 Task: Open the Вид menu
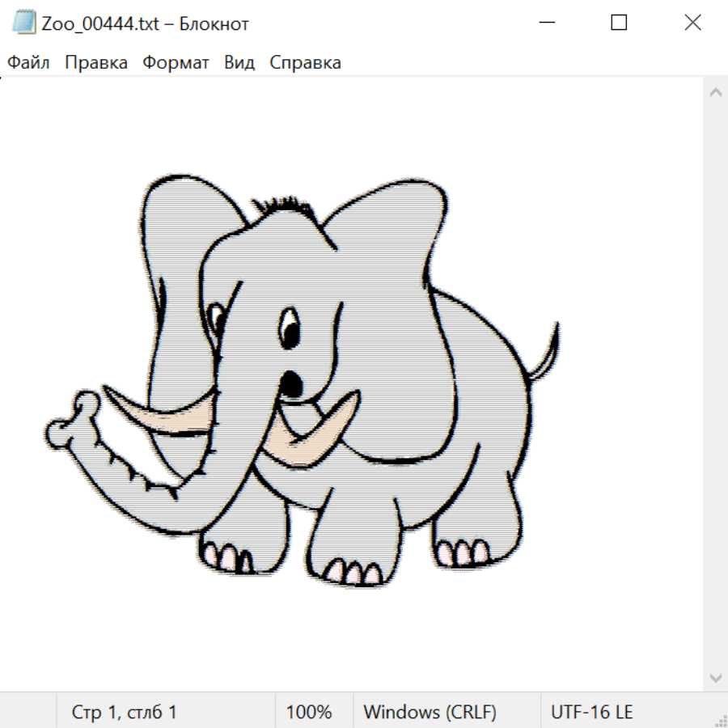(x=239, y=63)
